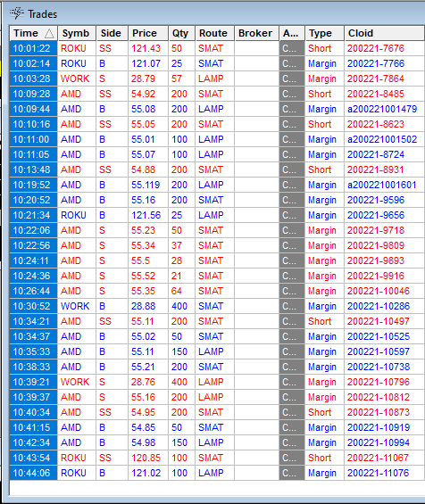Click Cloid a20221001479
This screenshot has width=425, height=504.
click(382, 109)
